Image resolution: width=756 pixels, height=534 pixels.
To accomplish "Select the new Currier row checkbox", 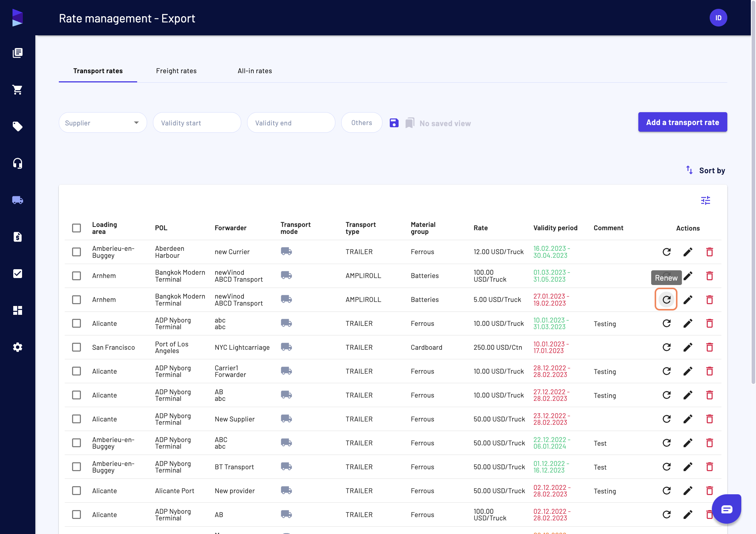I will [x=76, y=252].
